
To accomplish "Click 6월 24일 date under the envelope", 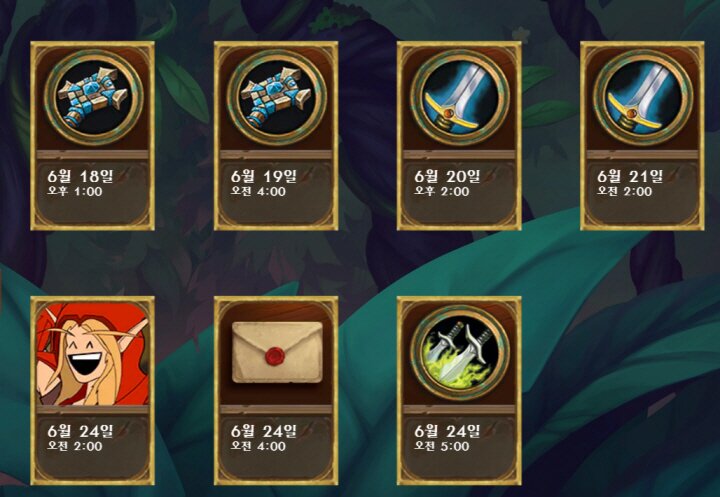I will (x=264, y=431).
